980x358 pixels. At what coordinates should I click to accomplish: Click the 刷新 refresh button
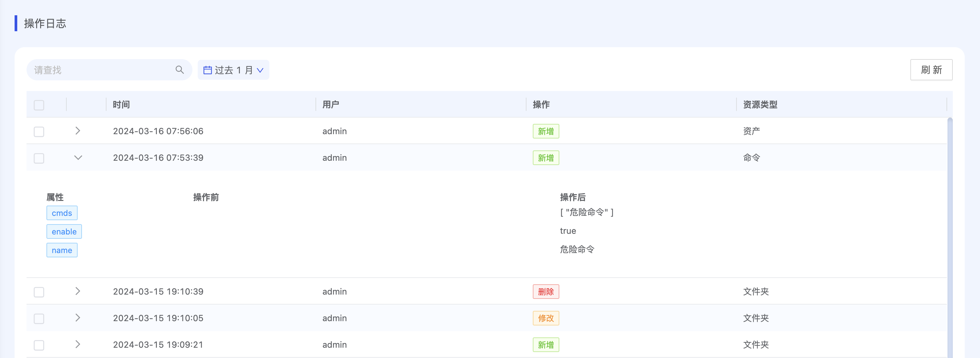pos(931,70)
